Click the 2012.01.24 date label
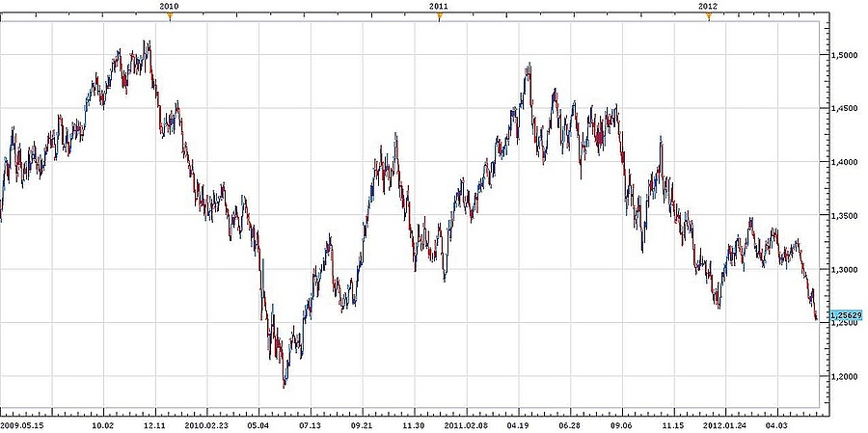The image size is (868, 433). pos(726,423)
